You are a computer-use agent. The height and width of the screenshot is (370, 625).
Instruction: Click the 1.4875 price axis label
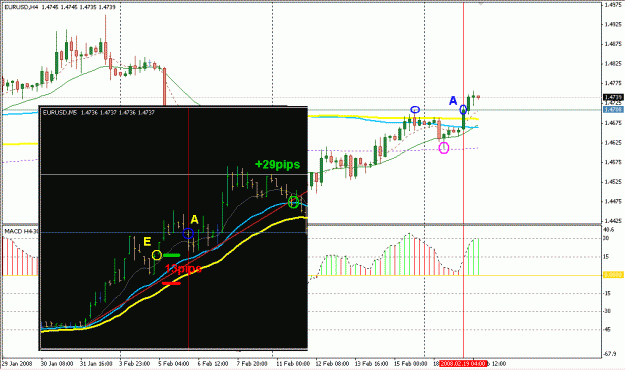[613, 44]
